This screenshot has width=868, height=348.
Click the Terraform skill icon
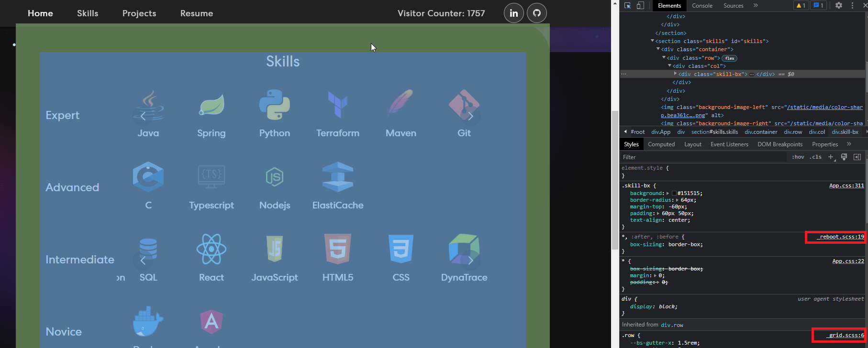(x=338, y=105)
